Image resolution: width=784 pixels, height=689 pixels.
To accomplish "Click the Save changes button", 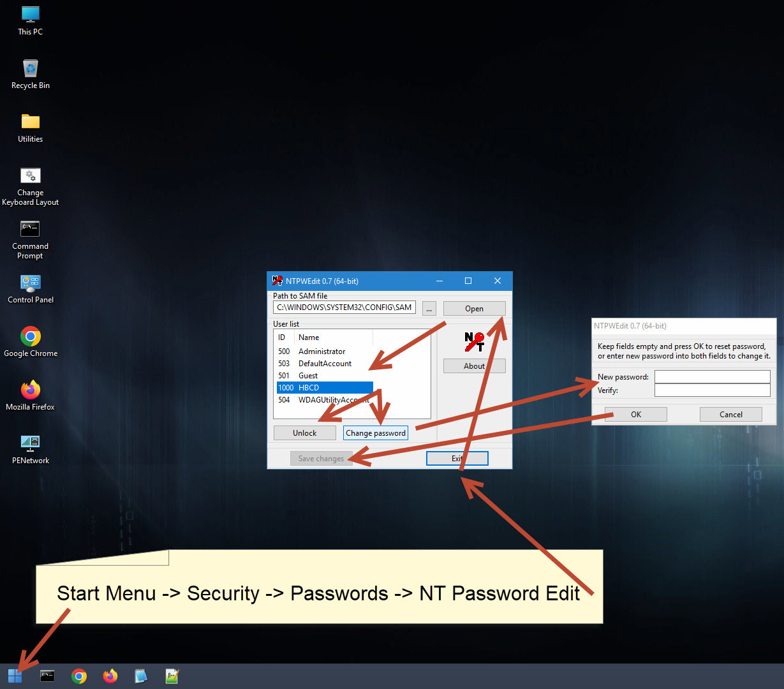I will 321,458.
